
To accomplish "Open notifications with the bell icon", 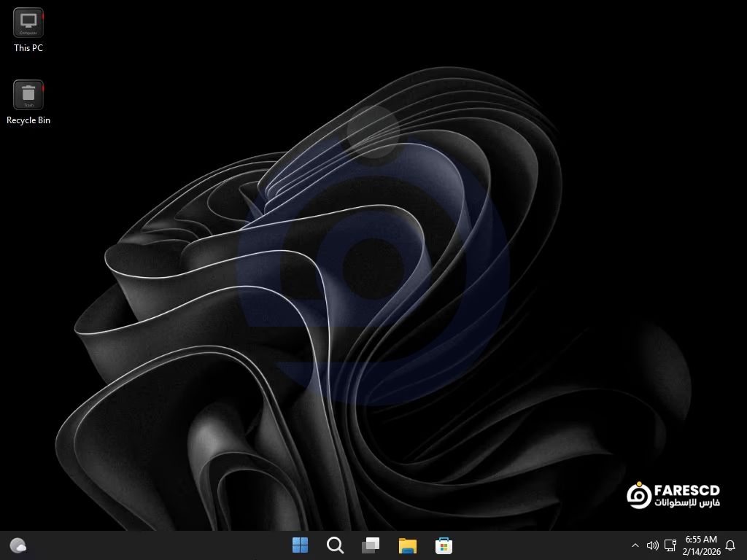I will pos(729,545).
